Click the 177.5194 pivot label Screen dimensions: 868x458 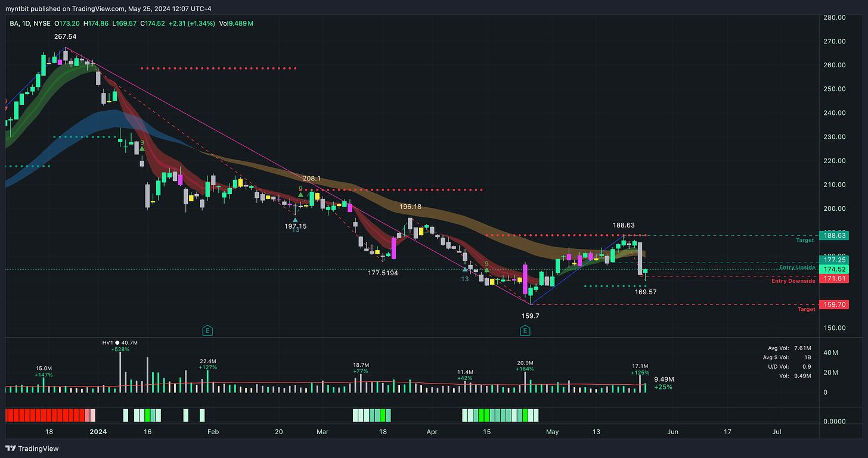[383, 273]
